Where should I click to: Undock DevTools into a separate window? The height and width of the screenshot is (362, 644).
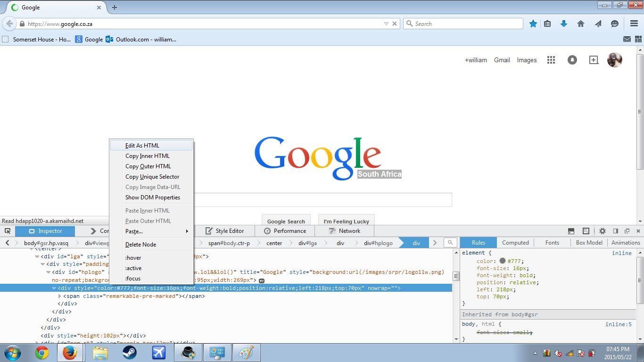[x=627, y=231]
